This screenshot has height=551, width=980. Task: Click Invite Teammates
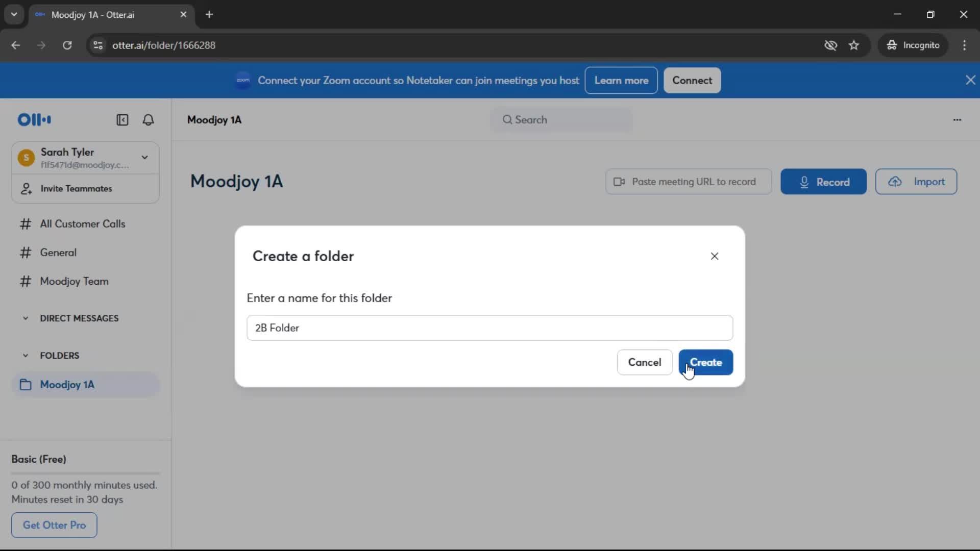click(x=85, y=189)
